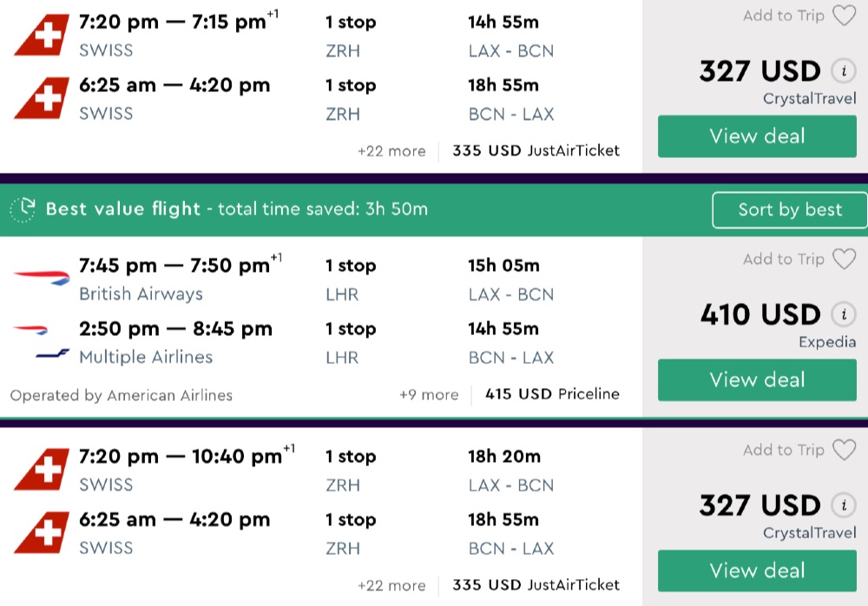Image resolution: width=868 pixels, height=606 pixels.
Task: Click the clock icon in Best value banner
Action: point(23,208)
